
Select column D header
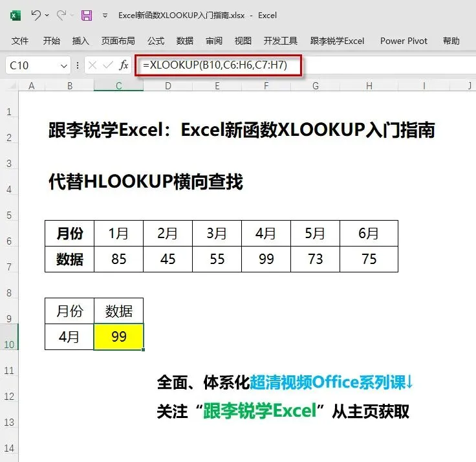(x=168, y=86)
